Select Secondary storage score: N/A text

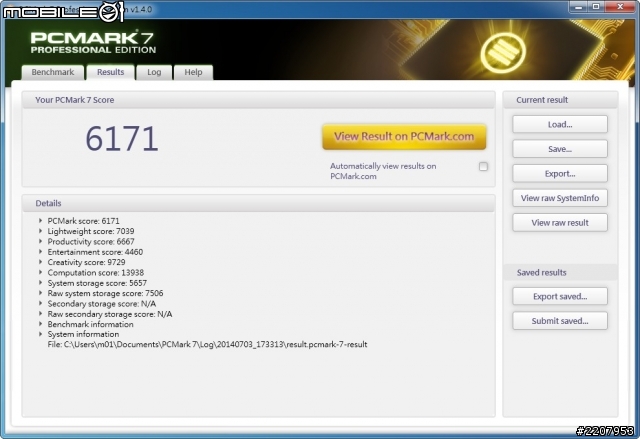102,304
